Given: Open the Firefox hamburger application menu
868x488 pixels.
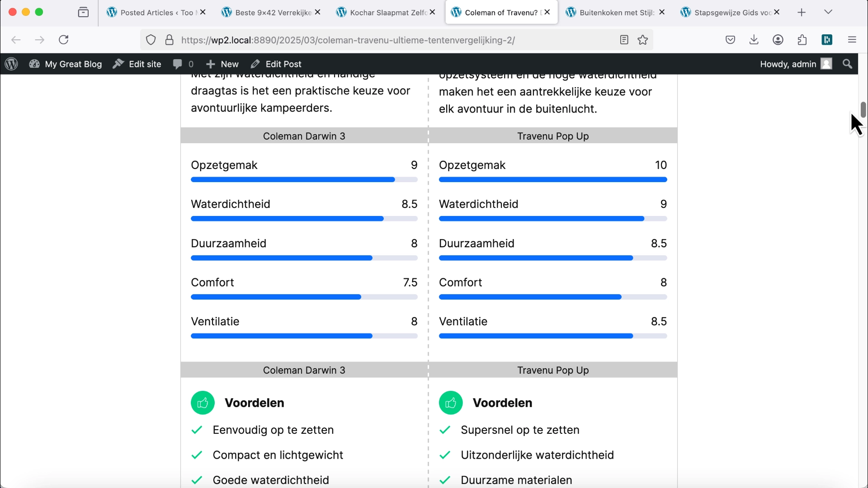Looking at the screenshot, I should pyautogui.click(x=852, y=40).
